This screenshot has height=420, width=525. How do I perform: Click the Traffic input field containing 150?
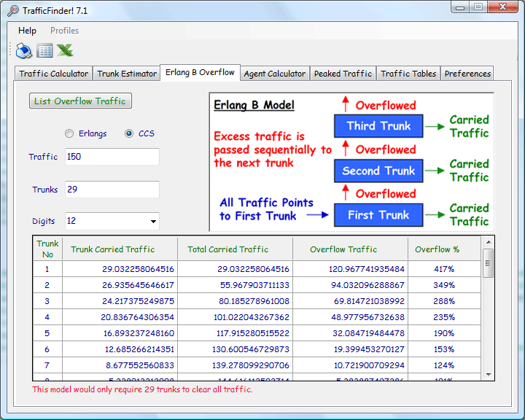point(112,157)
